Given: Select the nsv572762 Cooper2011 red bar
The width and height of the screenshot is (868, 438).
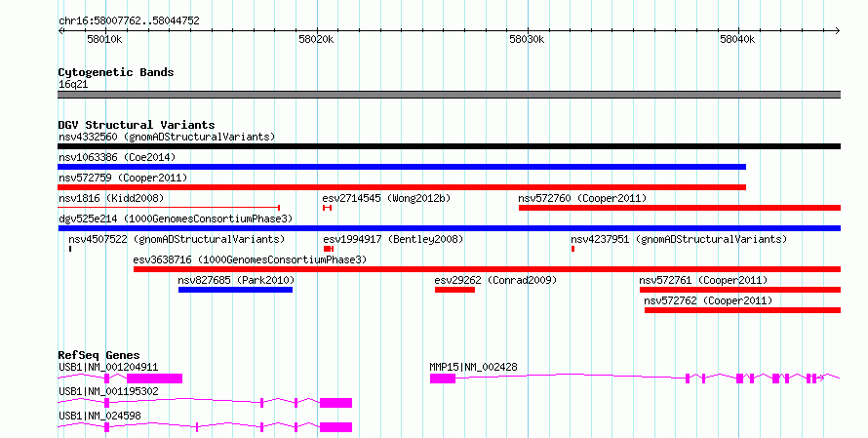Looking at the screenshot, I should (743, 310).
